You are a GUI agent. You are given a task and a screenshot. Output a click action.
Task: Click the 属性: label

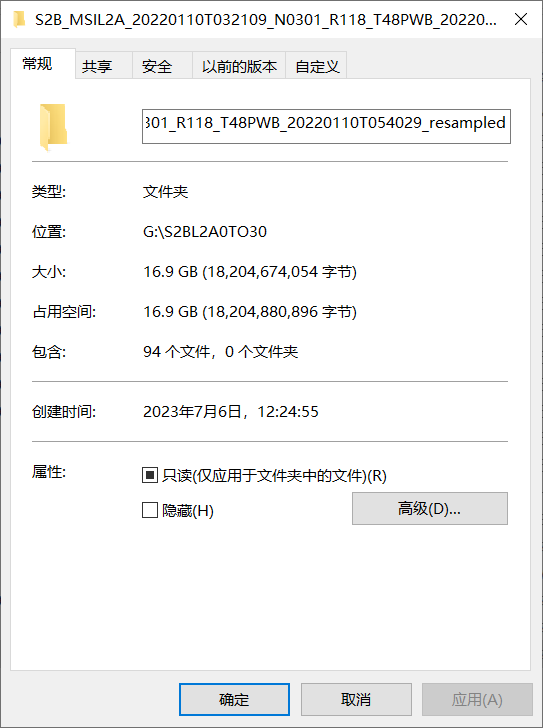click(49, 472)
